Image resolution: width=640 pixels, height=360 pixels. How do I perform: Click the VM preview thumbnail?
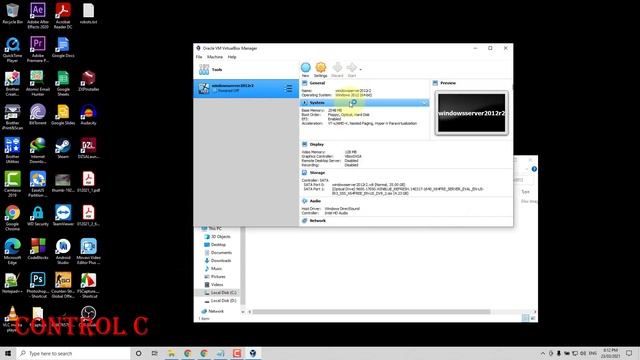tap(471, 113)
